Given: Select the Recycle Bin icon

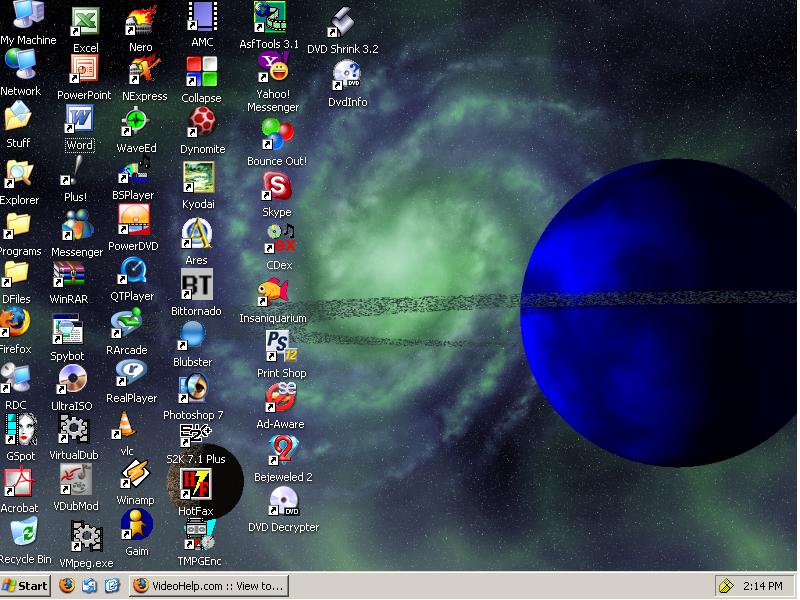Looking at the screenshot, I should point(24,532).
